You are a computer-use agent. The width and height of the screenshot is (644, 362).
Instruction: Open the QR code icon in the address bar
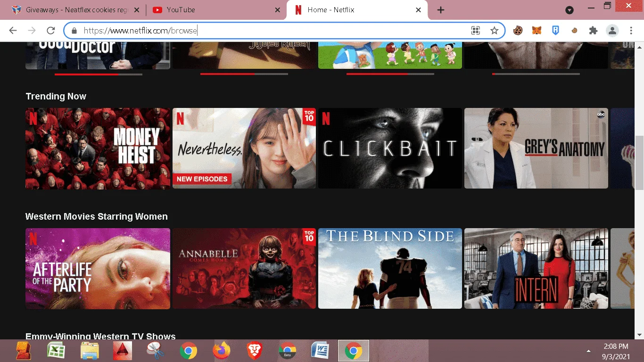click(475, 31)
